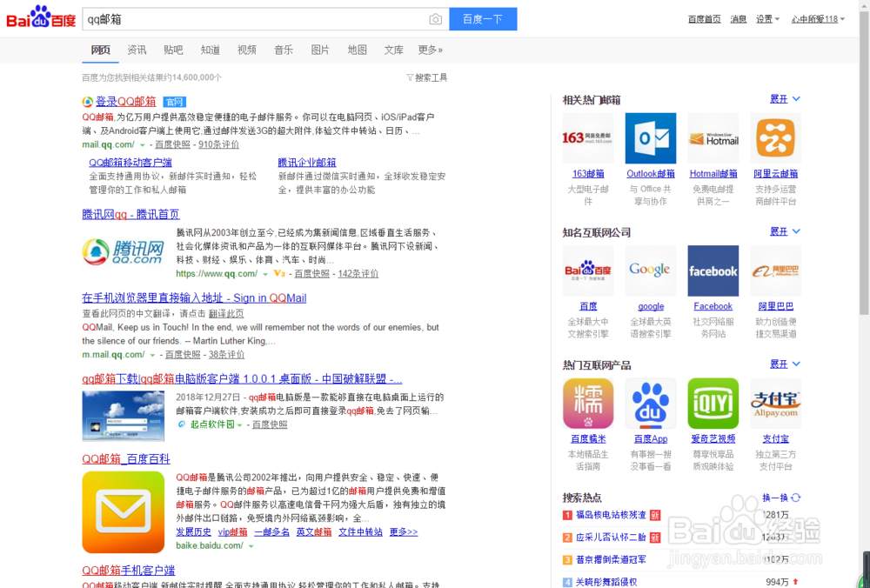Open camera image search icon
Viewport: 870px width, 588px height.
436,19
